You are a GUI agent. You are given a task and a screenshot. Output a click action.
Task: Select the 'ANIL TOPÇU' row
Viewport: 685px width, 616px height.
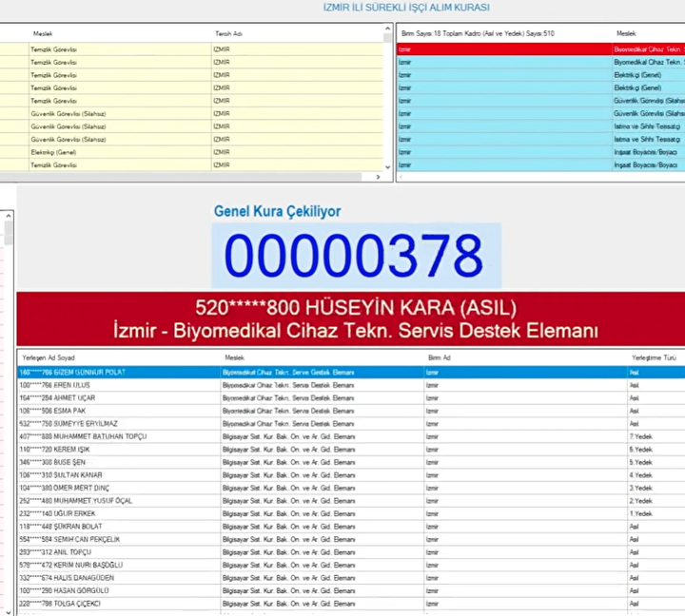(x=351, y=552)
